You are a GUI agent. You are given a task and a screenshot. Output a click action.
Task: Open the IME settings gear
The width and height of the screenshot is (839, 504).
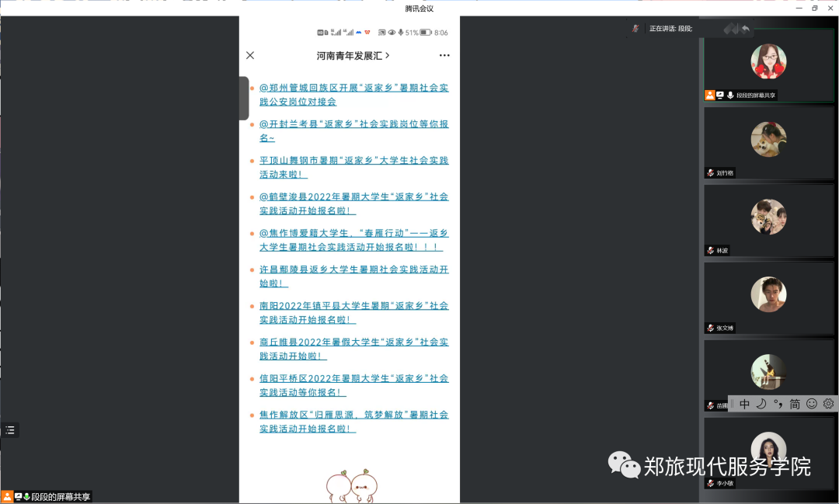click(828, 404)
